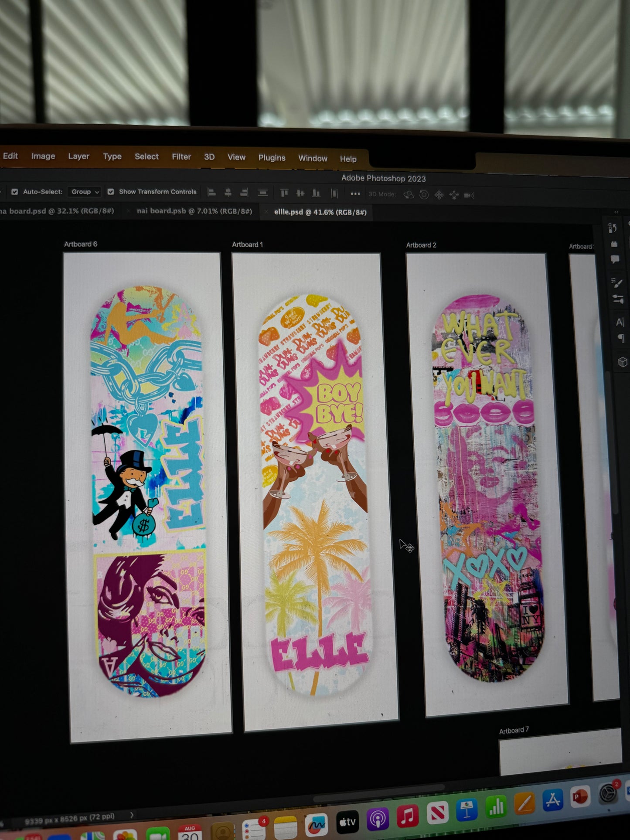The width and height of the screenshot is (630, 840).
Task: Select the Artboard 2 label
Action: [421, 245]
